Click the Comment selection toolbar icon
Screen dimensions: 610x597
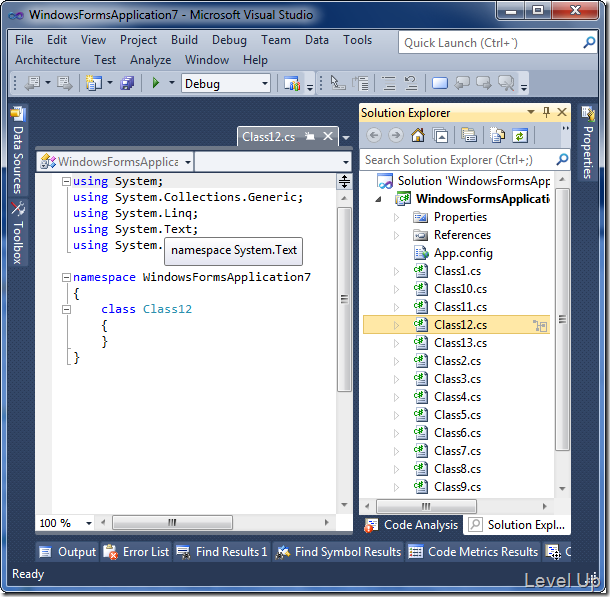[x=389, y=83]
